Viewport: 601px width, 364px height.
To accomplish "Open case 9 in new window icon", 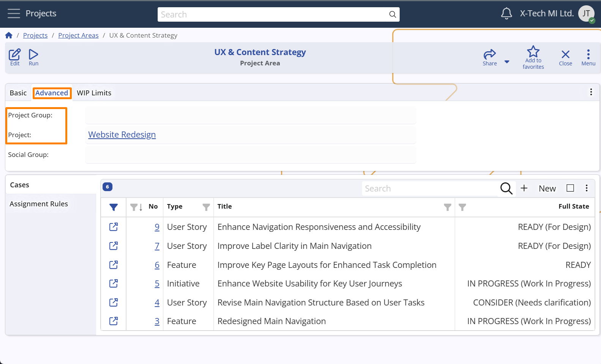I will [113, 227].
